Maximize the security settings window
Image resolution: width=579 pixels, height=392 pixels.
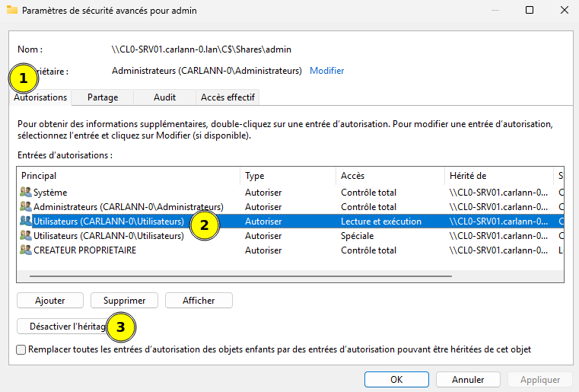tap(530, 10)
